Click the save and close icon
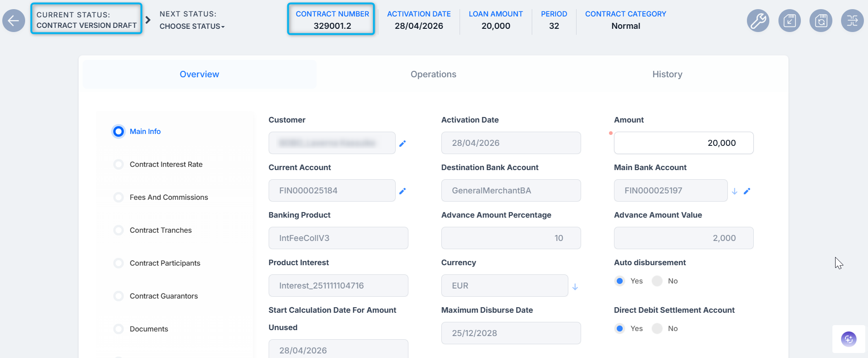The height and width of the screenshot is (358, 868). click(789, 21)
